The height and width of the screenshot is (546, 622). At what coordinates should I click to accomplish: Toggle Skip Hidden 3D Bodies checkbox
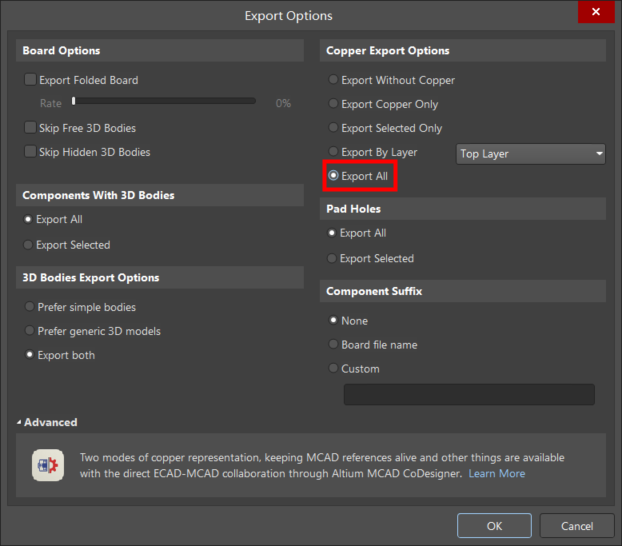[x=30, y=152]
